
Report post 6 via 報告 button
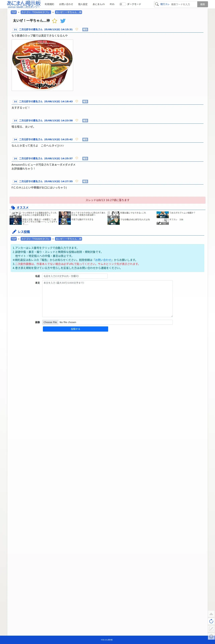85,182
